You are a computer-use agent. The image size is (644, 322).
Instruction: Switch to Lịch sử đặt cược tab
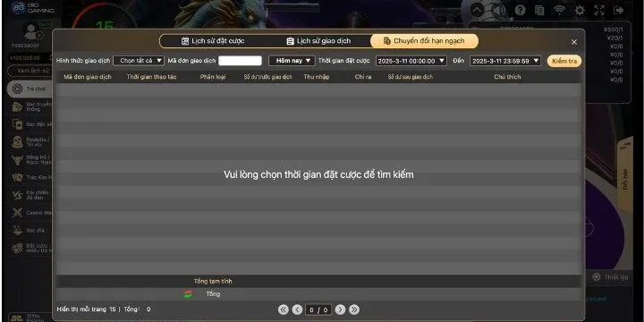(213, 41)
